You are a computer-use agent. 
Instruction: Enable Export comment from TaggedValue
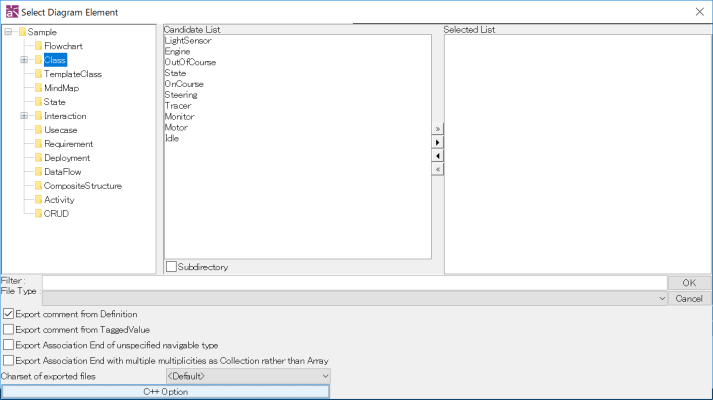point(9,329)
